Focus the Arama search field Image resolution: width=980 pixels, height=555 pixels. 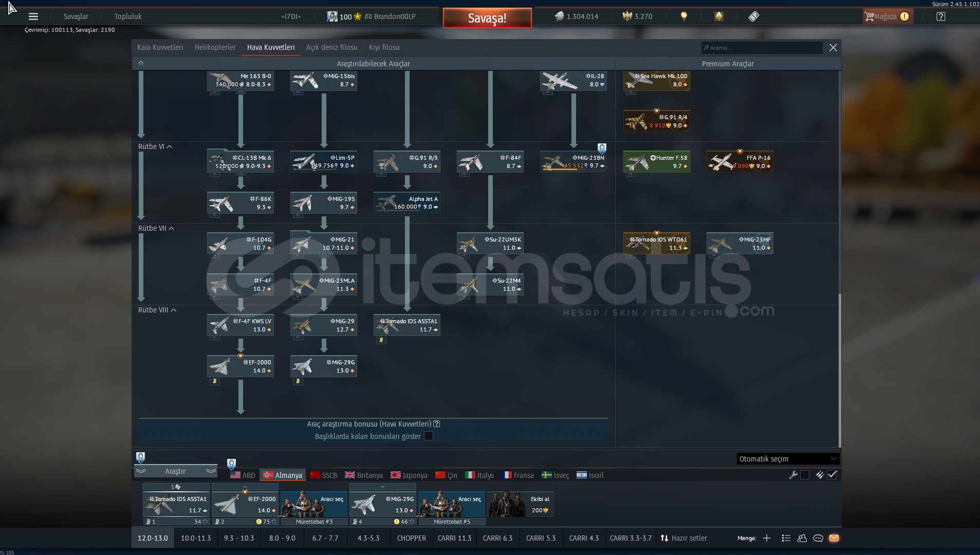(762, 48)
